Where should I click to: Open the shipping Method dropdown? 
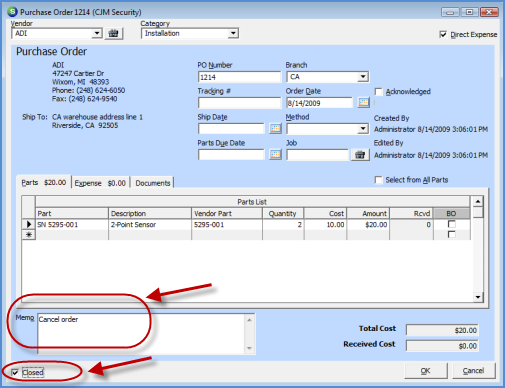click(x=363, y=129)
